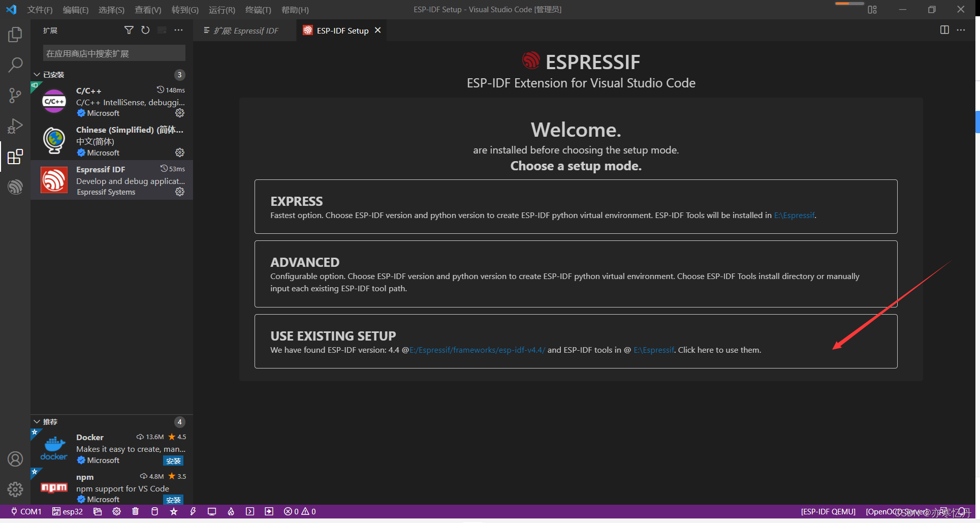Open settings gear for Chinese language pack
Viewport: 980px width, 523px height.
180,152
